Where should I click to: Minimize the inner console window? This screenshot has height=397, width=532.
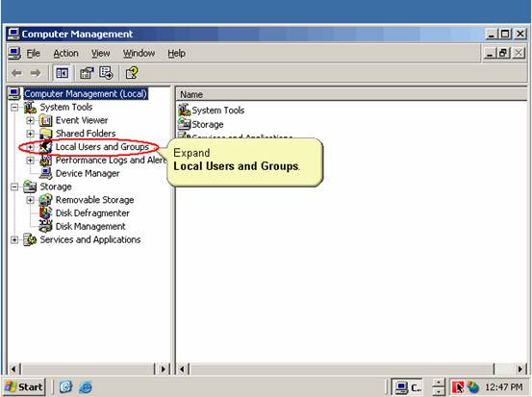[490, 53]
